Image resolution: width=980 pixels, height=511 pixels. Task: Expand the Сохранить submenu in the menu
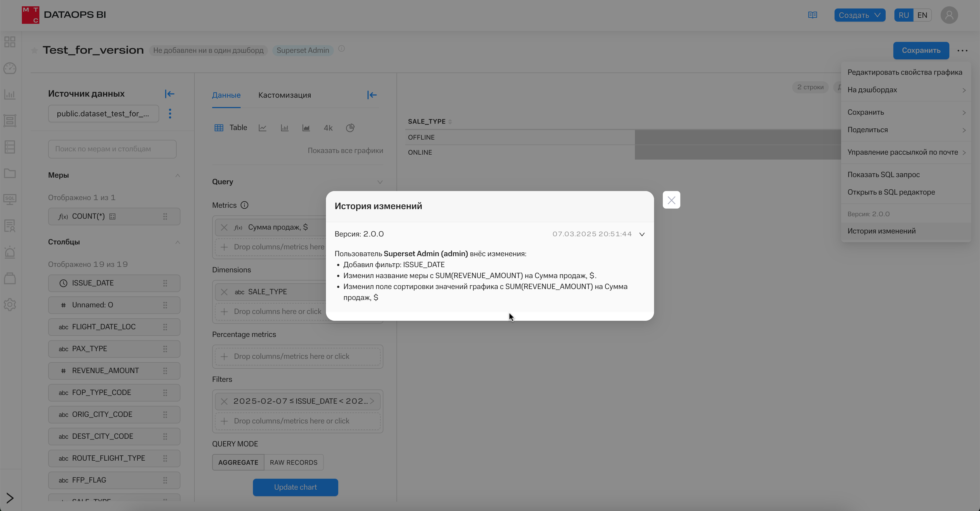[906, 112]
